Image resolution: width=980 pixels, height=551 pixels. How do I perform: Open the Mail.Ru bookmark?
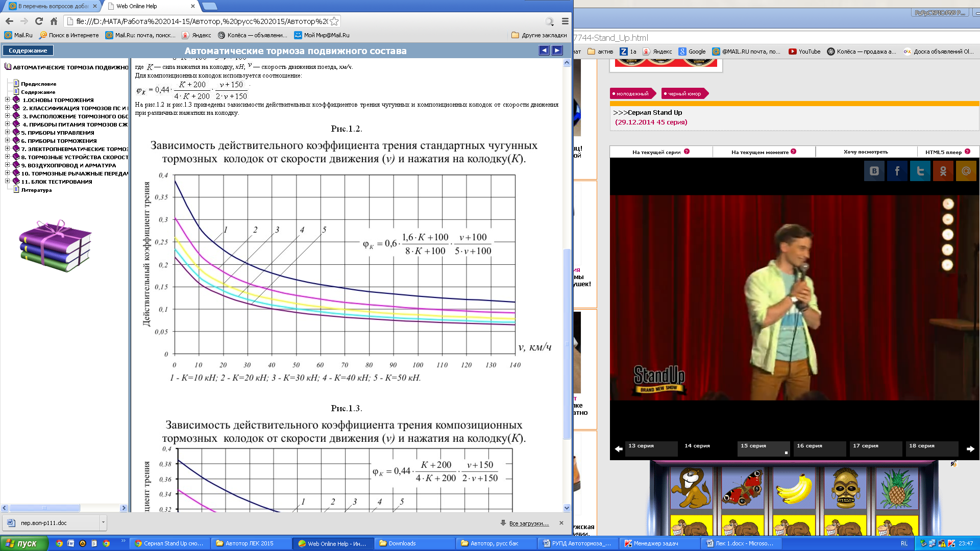tap(18, 35)
